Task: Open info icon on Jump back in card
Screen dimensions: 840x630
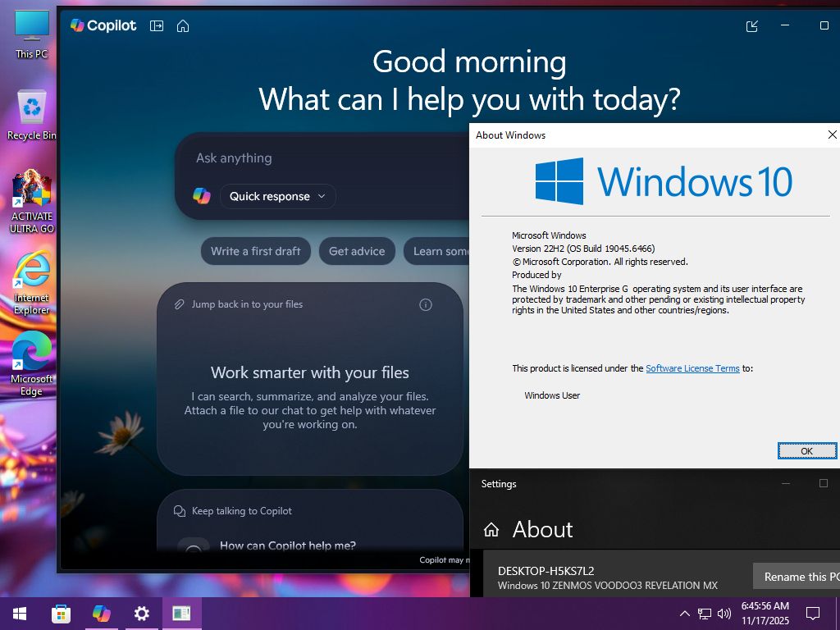Action: [426, 305]
